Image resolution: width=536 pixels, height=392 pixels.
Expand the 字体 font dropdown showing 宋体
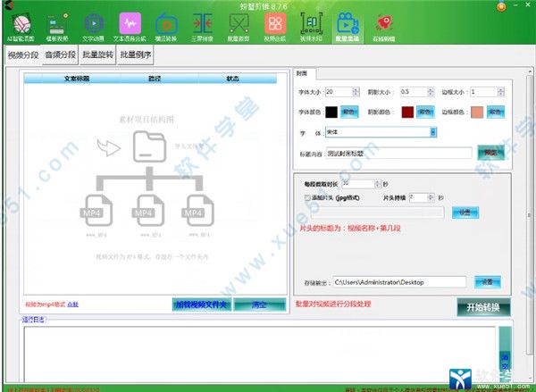pyautogui.click(x=432, y=132)
